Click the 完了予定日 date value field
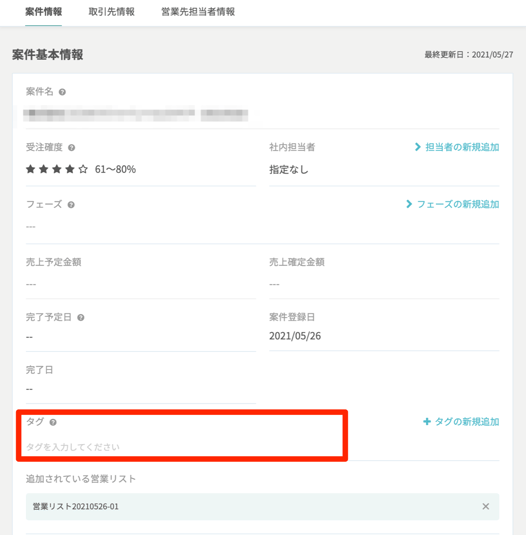Image resolution: width=526 pixels, height=535 pixels. (141, 337)
